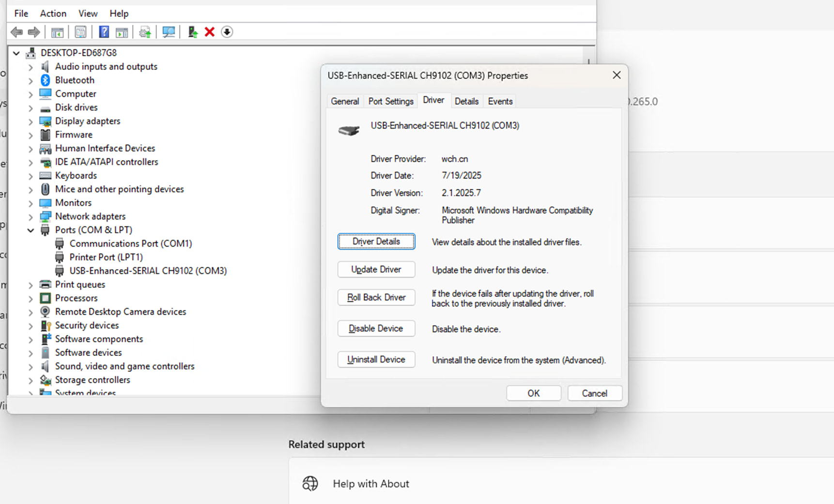834x504 pixels.
Task: Expand the Network adapters category
Action: pos(31,217)
